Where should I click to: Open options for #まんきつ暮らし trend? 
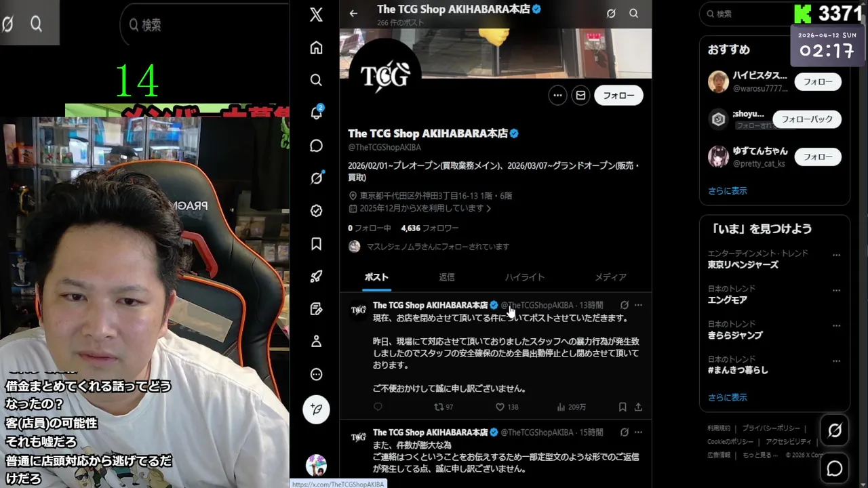click(836, 360)
